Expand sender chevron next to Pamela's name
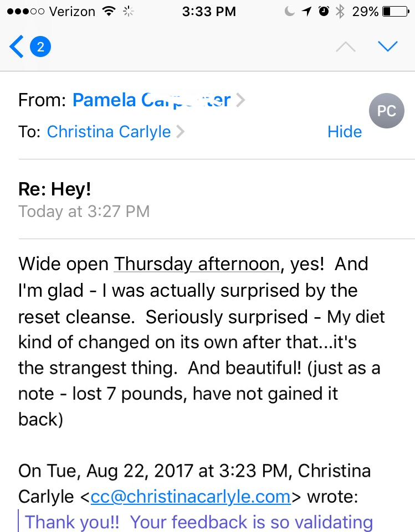Viewport: 415px width, 532px height. [240, 100]
